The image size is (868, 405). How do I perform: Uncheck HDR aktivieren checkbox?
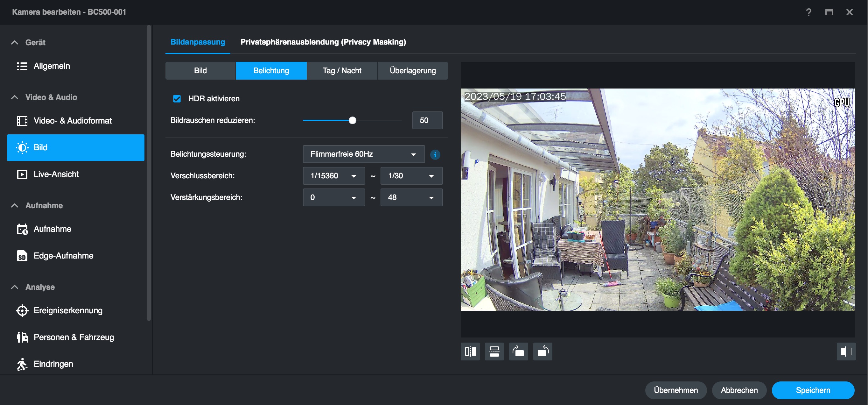coord(177,98)
